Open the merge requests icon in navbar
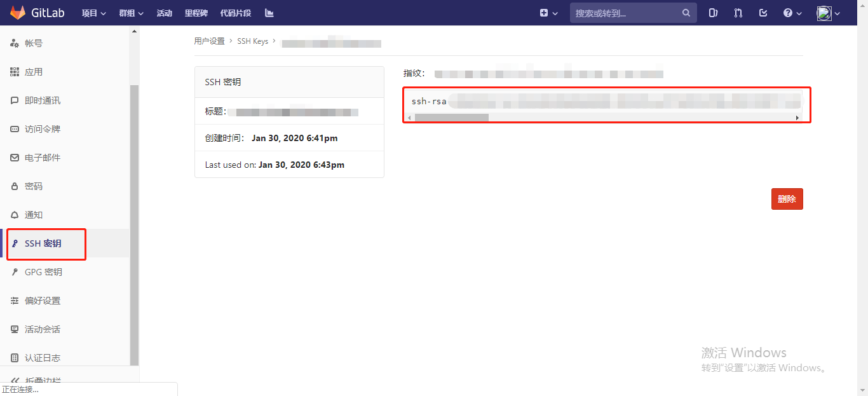The width and height of the screenshot is (868, 396). (738, 13)
